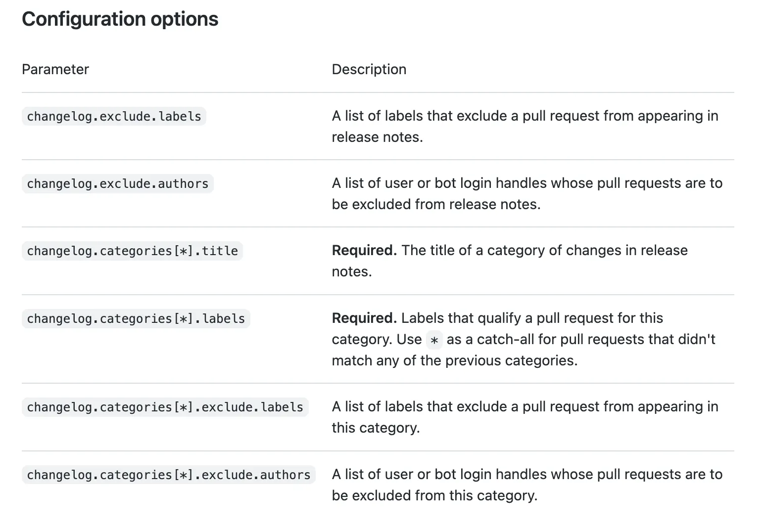Select changelog.categories[*].exclude.labels code
The image size is (765, 532).
165,407
